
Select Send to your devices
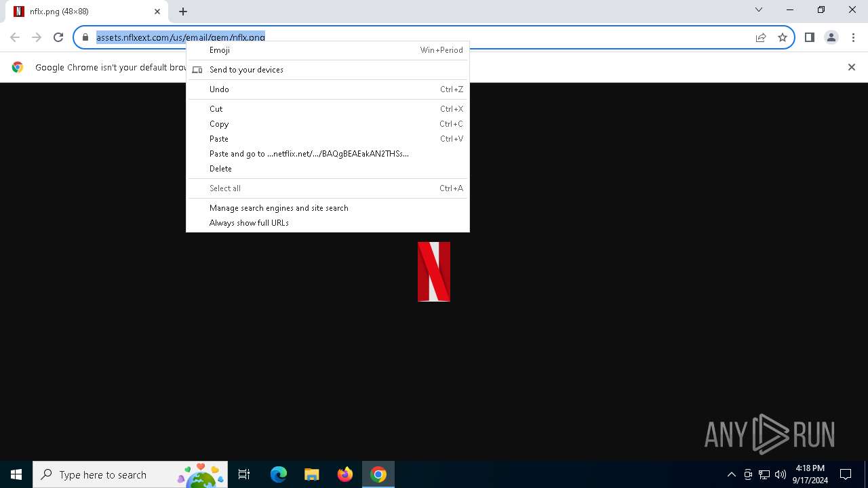[x=328, y=70]
